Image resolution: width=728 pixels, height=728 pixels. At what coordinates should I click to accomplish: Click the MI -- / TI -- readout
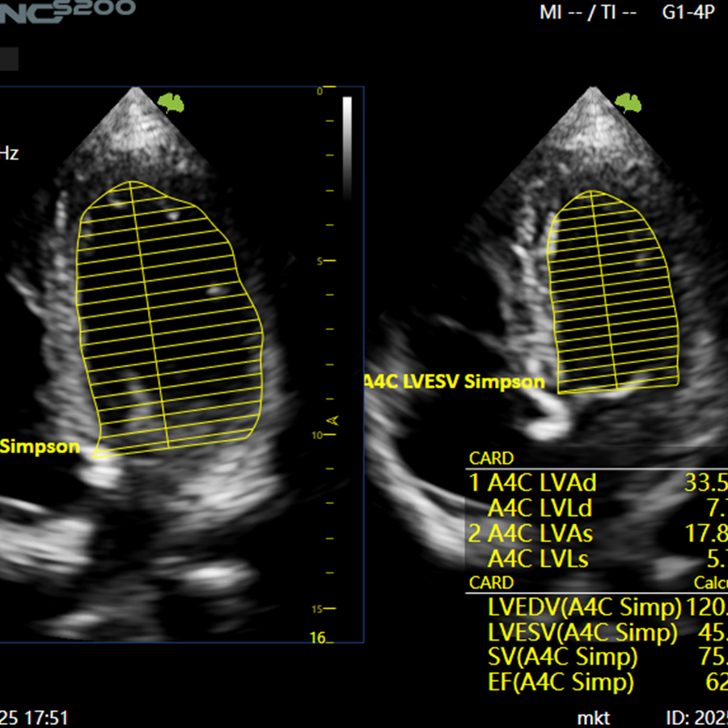(587, 14)
